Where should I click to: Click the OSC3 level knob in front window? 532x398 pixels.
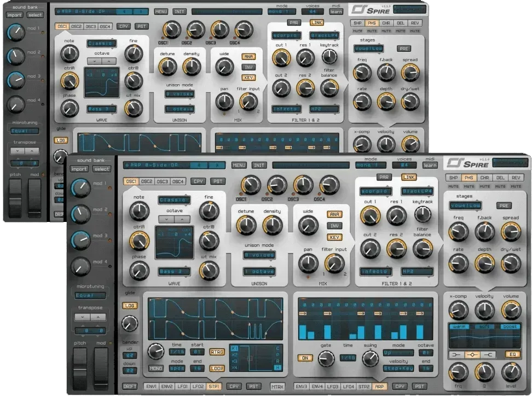coord(303,185)
